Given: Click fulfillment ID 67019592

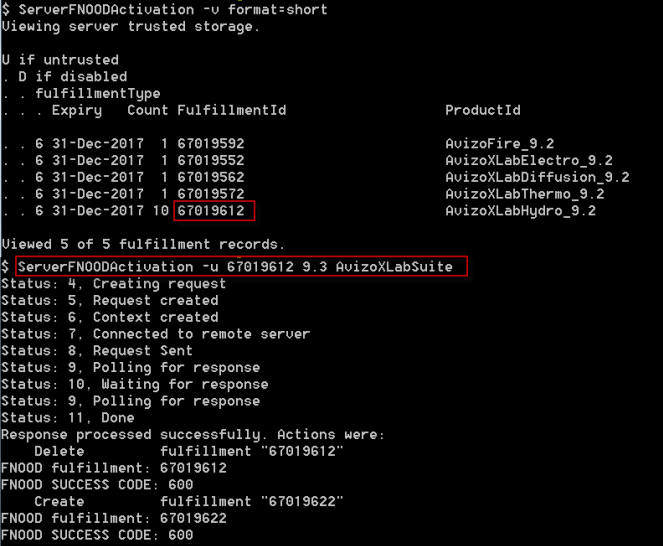Looking at the screenshot, I should click(x=211, y=144).
